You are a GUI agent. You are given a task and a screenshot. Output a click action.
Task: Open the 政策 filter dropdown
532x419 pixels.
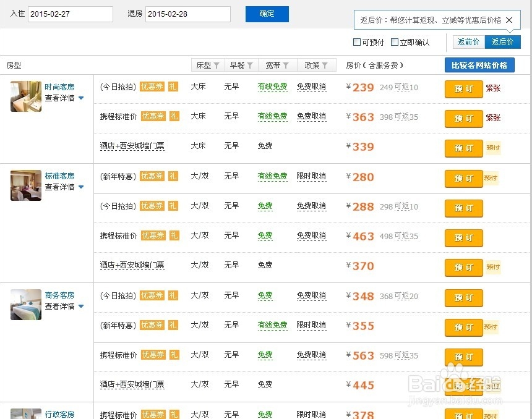(316, 65)
